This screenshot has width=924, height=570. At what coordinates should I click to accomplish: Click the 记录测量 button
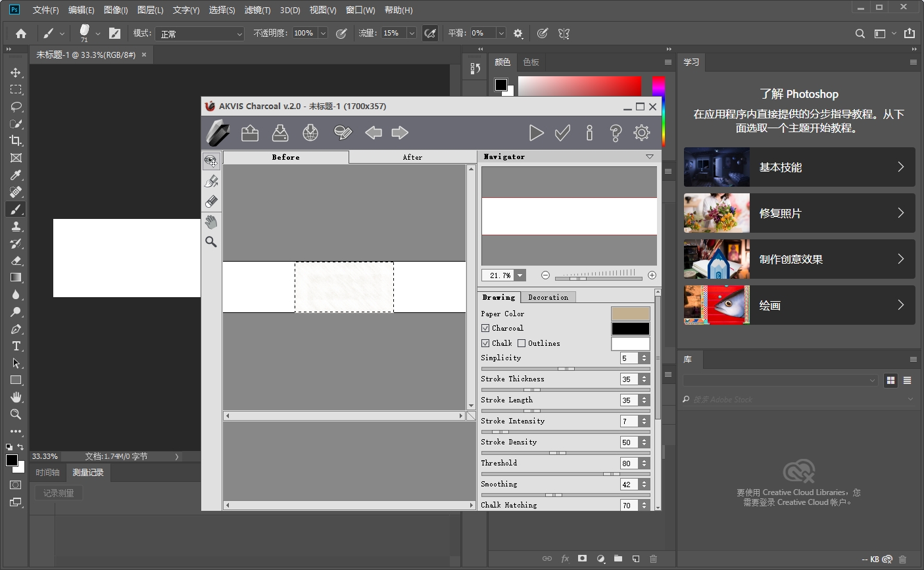click(x=59, y=493)
